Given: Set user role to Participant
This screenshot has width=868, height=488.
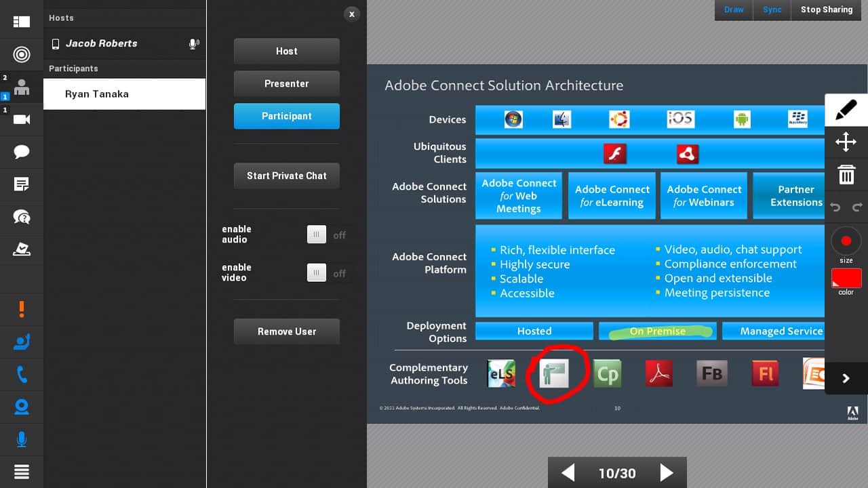Looking at the screenshot, I should 286,116.
